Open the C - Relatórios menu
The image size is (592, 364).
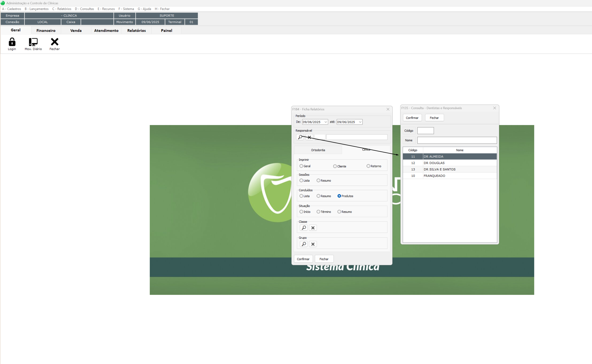pos(62,9)
